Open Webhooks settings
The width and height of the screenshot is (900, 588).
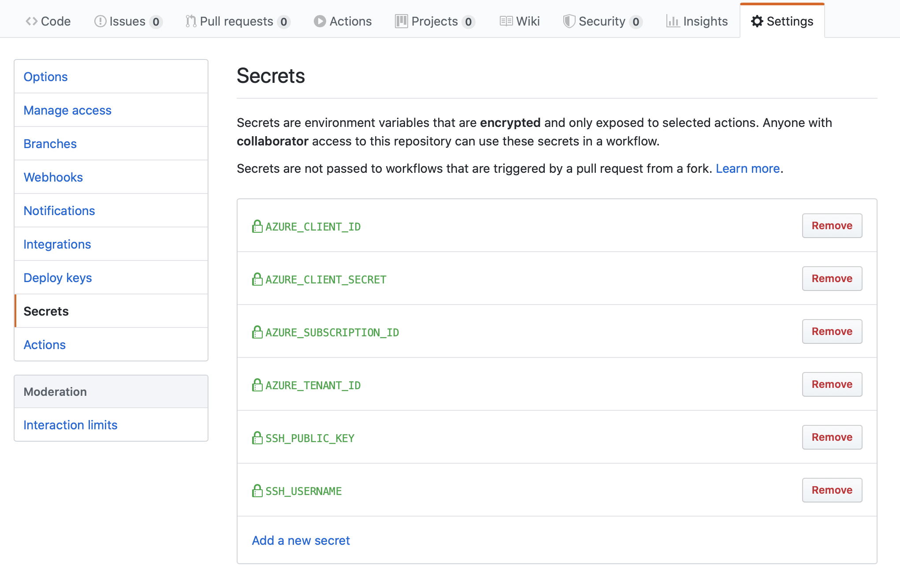point(111,177)
